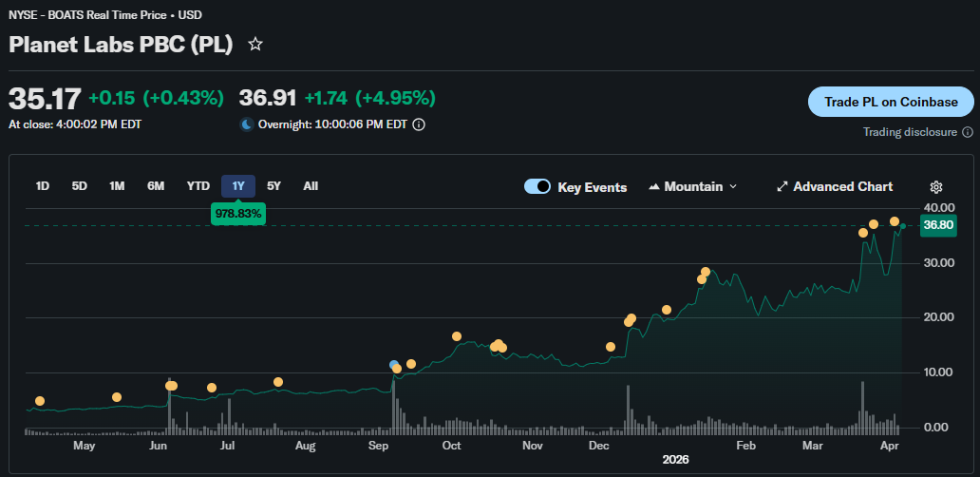Viewport: 980px width, 477px height.
Task: Click Trade PL on Coinbase button
Action: point(891,102)
